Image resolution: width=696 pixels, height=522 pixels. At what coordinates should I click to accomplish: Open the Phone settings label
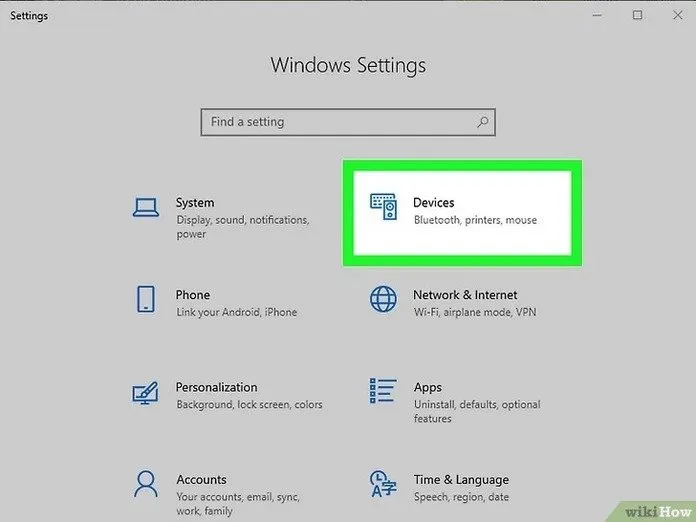[x=193, y=295]
